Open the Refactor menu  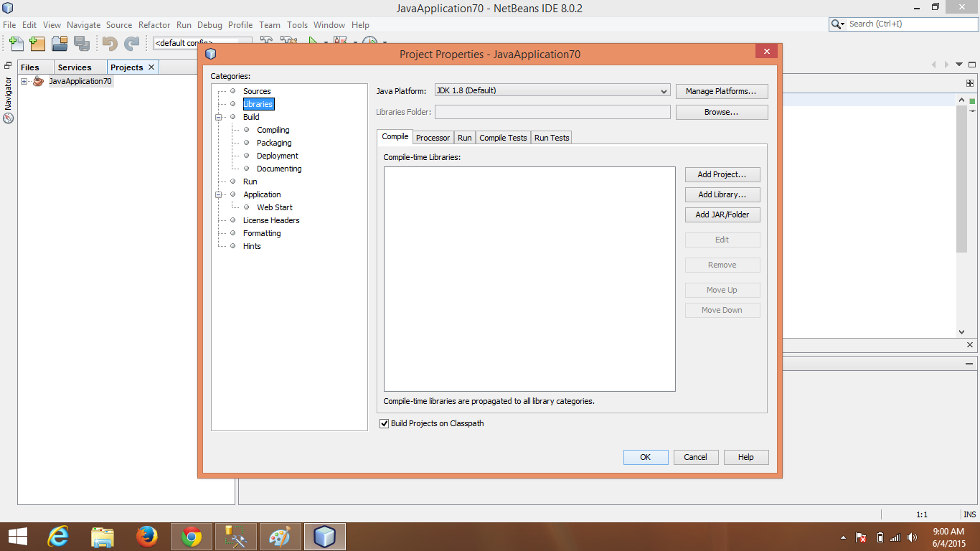click(x=154, y=24)
